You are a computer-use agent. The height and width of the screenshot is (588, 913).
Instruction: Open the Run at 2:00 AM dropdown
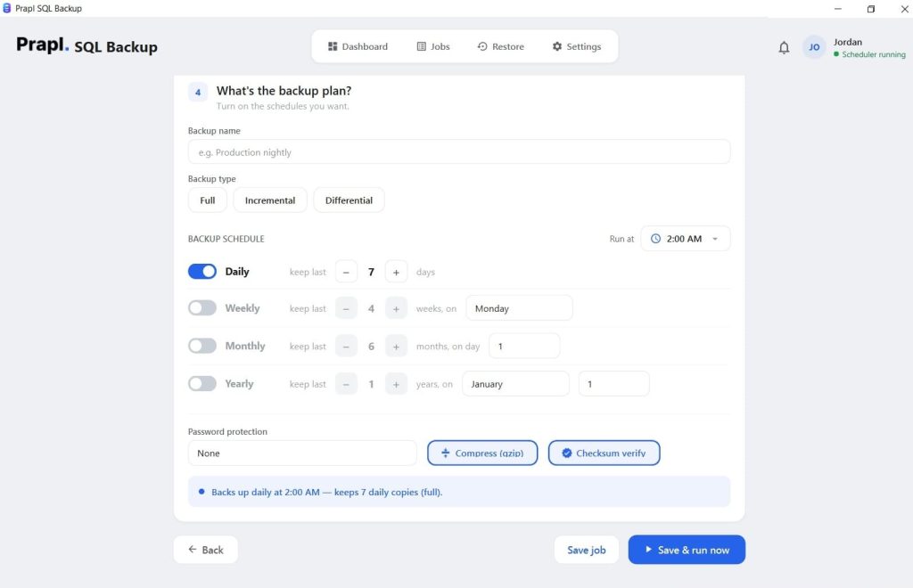[x=686, y=239]
